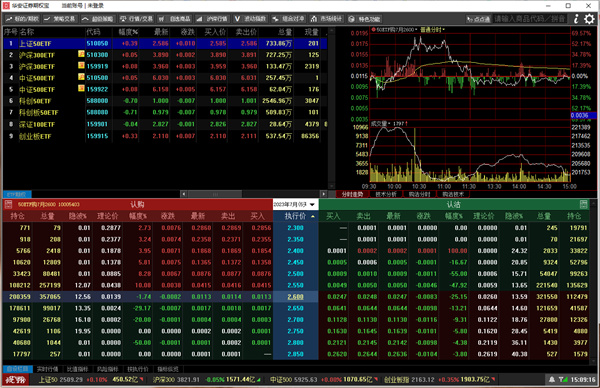Viewport: 600px width, 388px height.
Task: Open 自选商品 watchlist toolbar item
Action: (x=175, y=19)
